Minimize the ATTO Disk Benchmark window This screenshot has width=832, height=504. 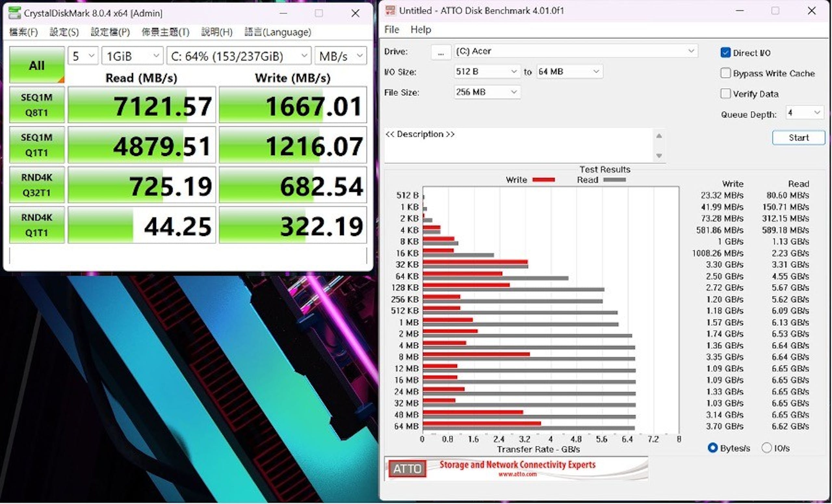(739, 10)
